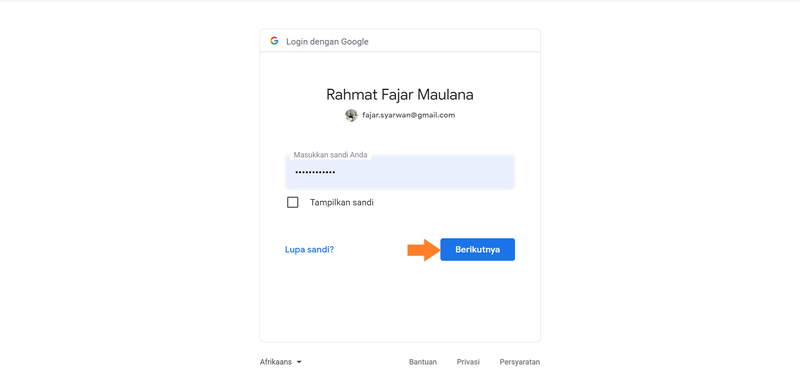Image resolution: width=800 pixels, height=382 pixels.
Task: Click the fajar.syarwan@gmail.com email address
Action: (409, 115)
